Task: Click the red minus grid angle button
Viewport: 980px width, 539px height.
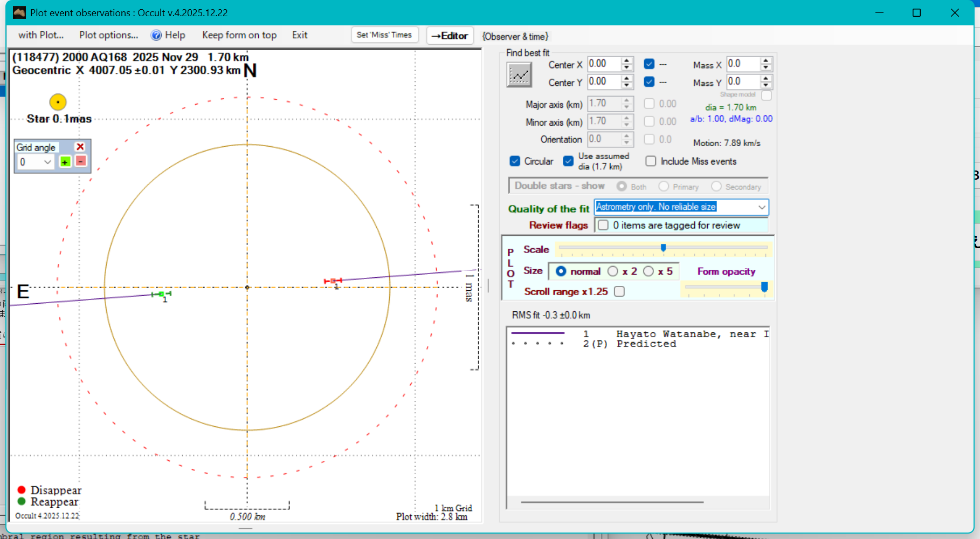Action: coord(80,161)
